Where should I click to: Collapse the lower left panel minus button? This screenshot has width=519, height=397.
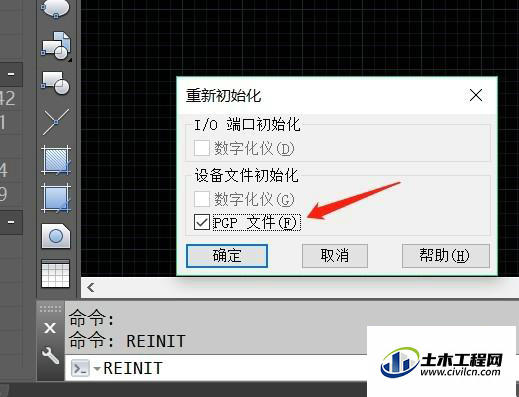(x=11, y=222)
